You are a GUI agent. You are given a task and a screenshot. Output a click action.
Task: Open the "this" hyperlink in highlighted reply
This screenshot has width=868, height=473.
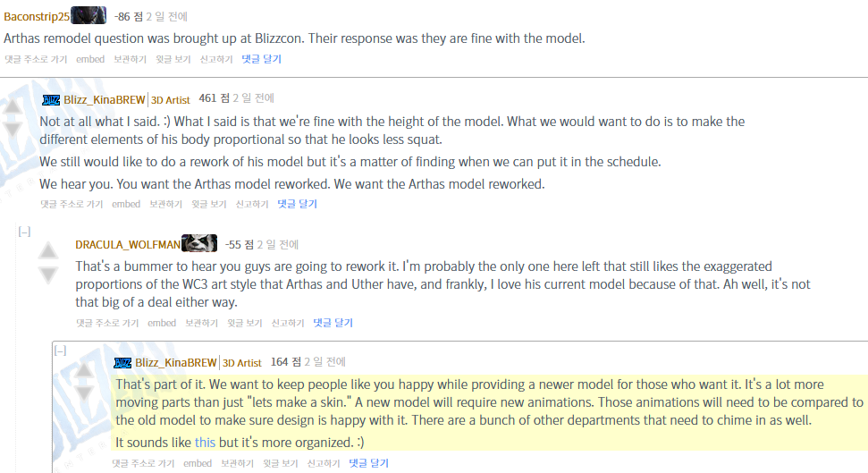coord(205,442)
